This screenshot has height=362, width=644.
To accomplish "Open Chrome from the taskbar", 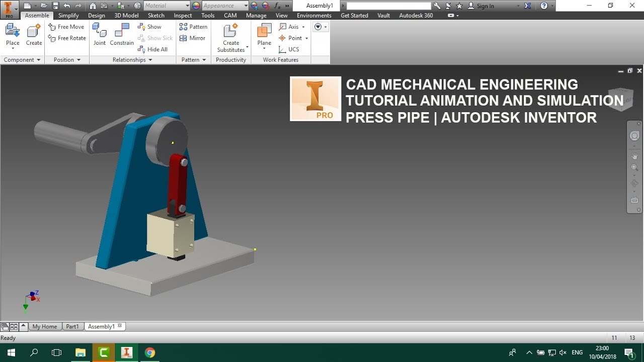I will pyautogui.click(x=150, y=352).
